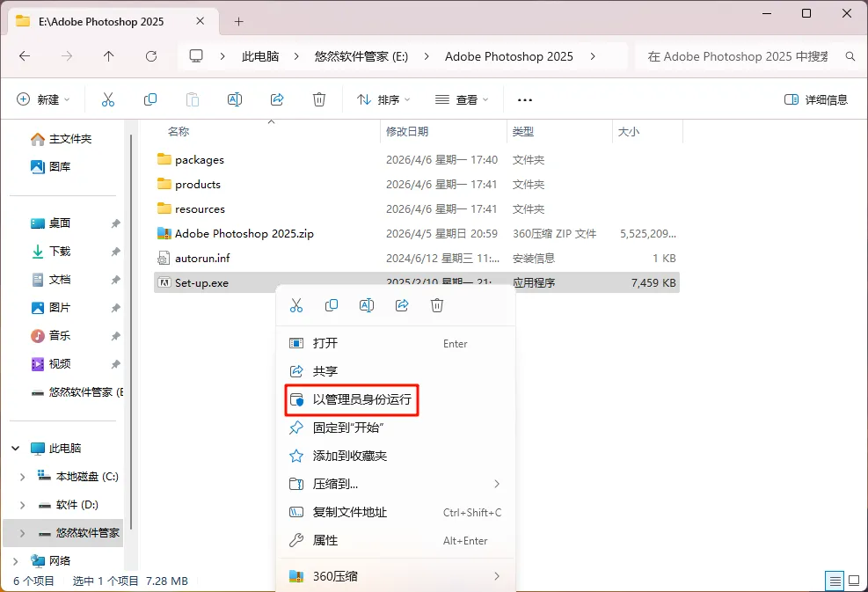Switch to details view icon in status bar
The height and width of the screenshot is (592, 868).
tap(835, 581)
